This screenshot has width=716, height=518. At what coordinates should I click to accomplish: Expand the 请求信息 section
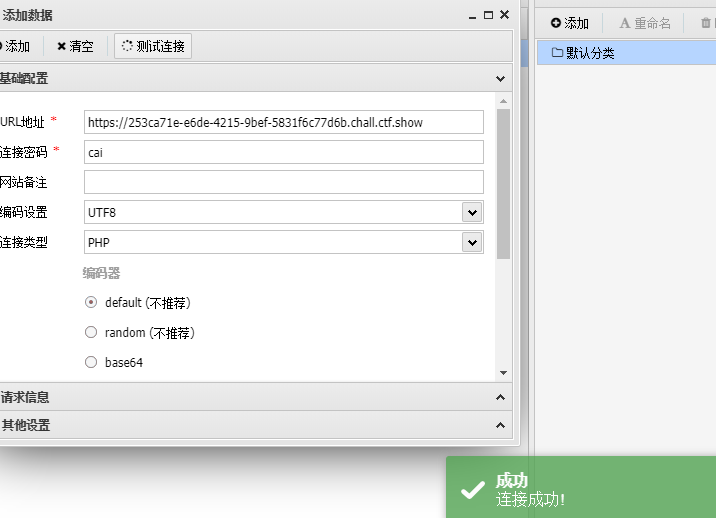click(x=500, y=397)
